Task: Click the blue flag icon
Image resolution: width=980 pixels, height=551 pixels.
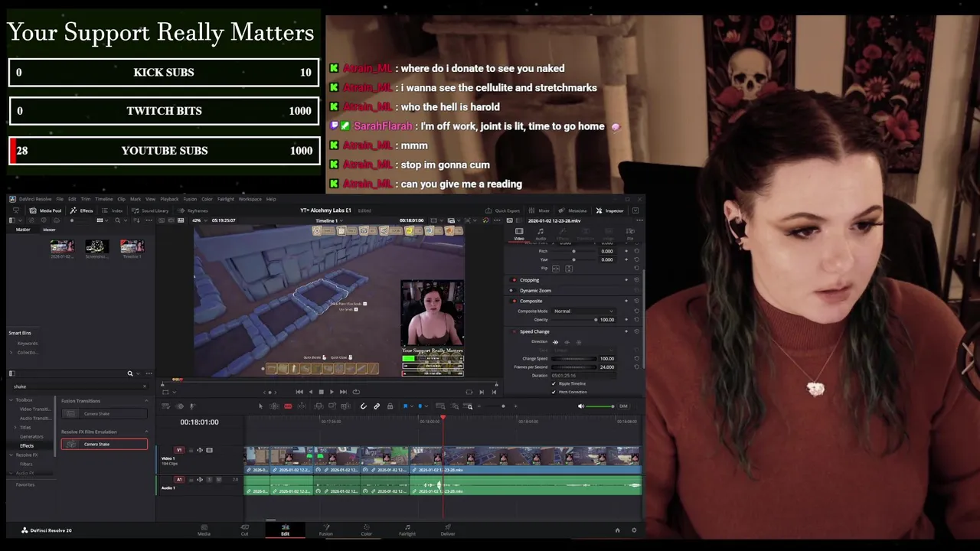Action: coord(406,406)
